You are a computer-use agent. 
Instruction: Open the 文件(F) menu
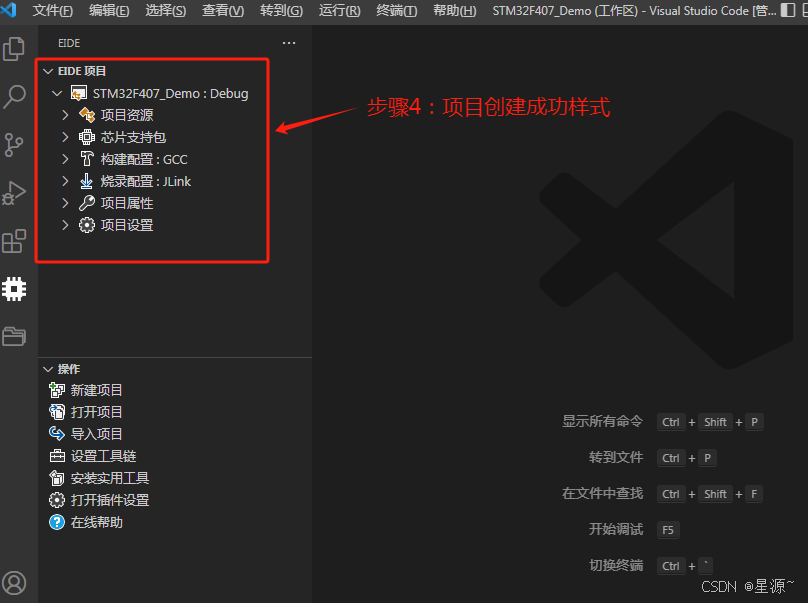(x=53, y=10)
